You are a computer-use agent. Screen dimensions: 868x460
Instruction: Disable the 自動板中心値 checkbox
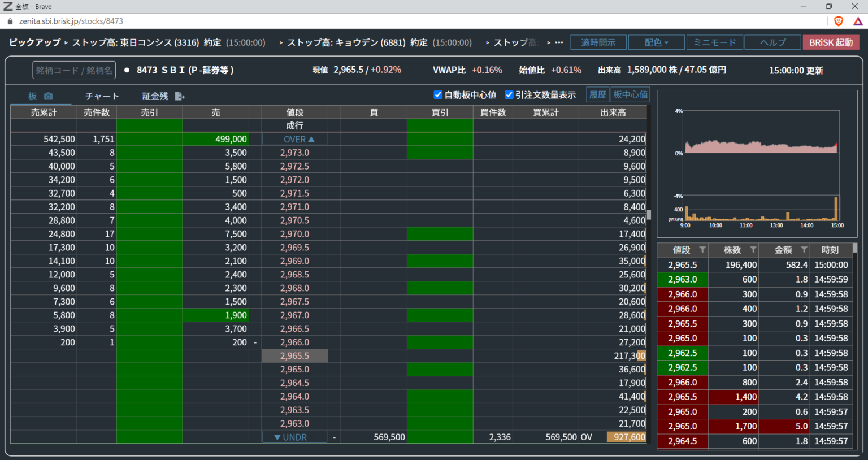point(439,94)
